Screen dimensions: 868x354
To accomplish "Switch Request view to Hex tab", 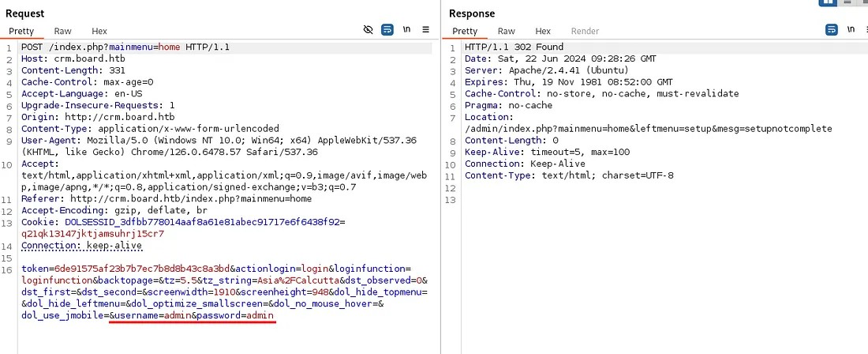I will (99, 31).
